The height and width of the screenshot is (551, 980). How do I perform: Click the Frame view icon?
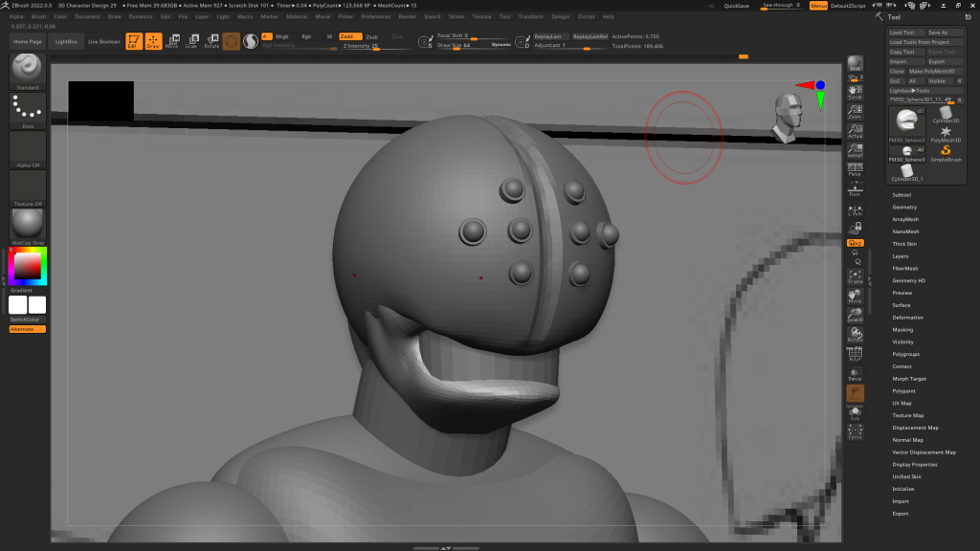(855, 276)
